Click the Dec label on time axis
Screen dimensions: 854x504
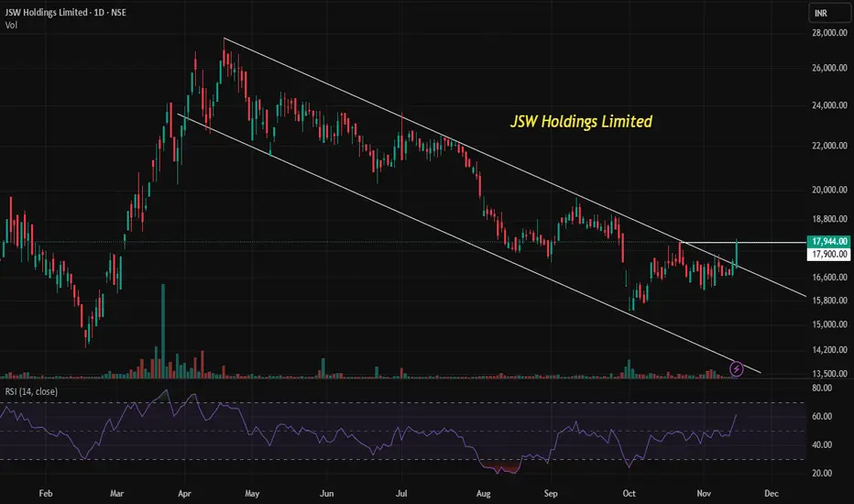point(772,493)
